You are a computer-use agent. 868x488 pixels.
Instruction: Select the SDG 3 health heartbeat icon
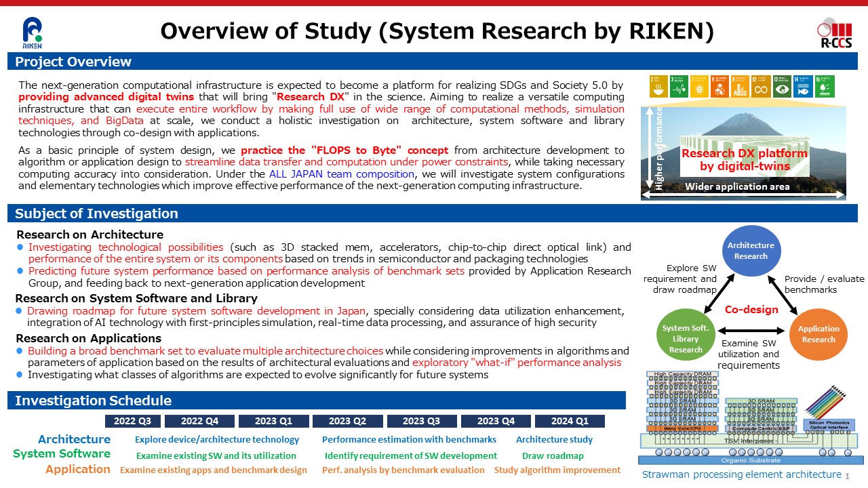point(679,86)
